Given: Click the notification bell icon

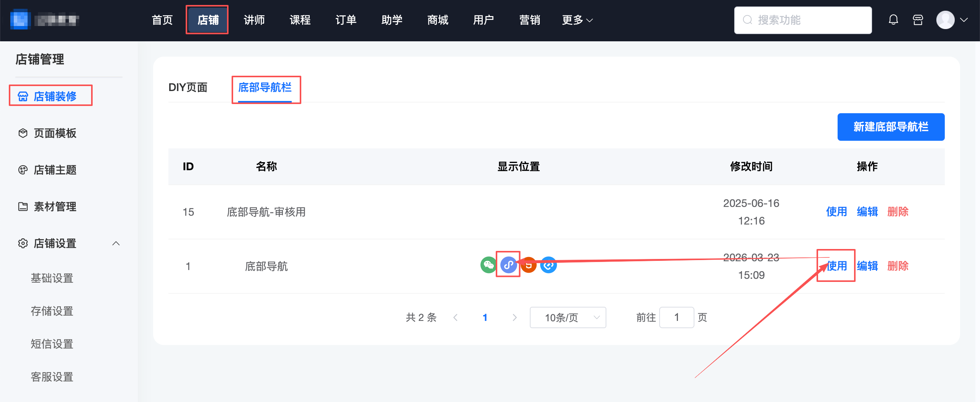Looking at the screenshot, I should (893, 20).
